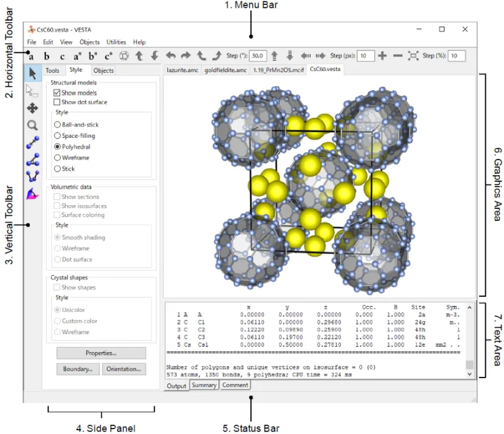Viewport: 504px width, 434px height.
Task: Choose the bond angle measurement tool
Action: click(33, 159)
